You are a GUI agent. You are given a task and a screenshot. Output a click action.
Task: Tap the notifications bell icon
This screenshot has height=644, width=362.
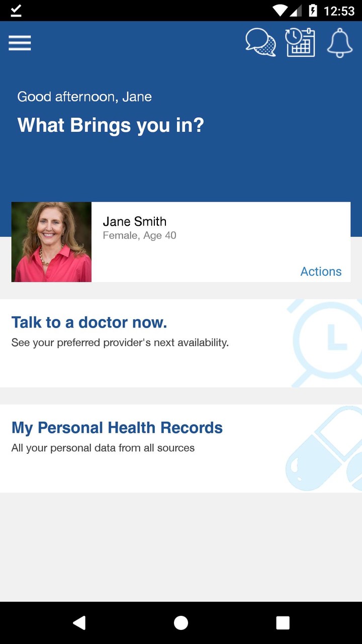pos(340,42)
